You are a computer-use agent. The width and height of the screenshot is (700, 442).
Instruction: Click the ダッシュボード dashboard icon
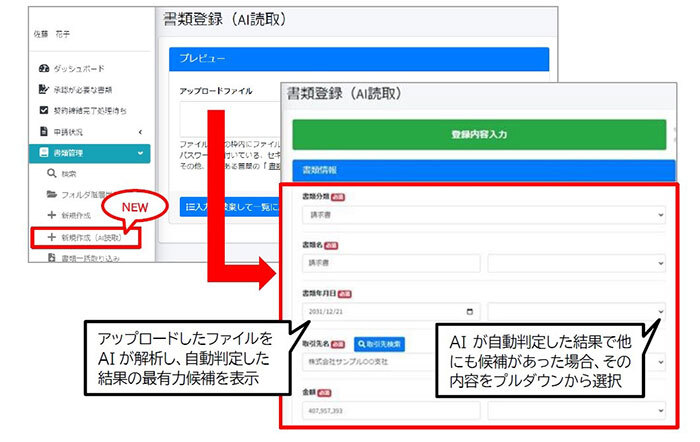point(43,68)
